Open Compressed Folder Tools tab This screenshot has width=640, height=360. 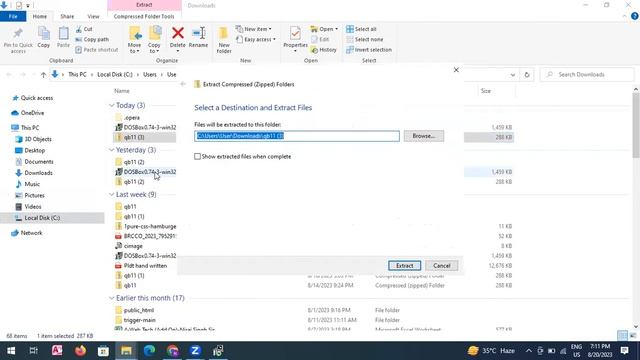click(x=144, y=16)
